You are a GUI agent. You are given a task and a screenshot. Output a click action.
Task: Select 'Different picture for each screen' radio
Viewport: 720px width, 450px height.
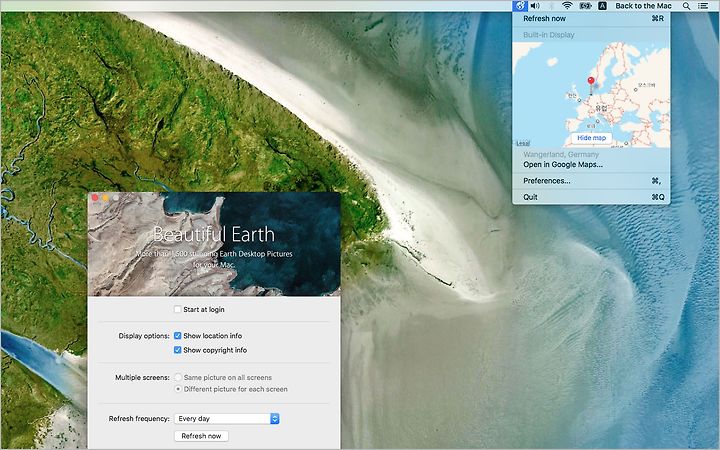(178, 389)
